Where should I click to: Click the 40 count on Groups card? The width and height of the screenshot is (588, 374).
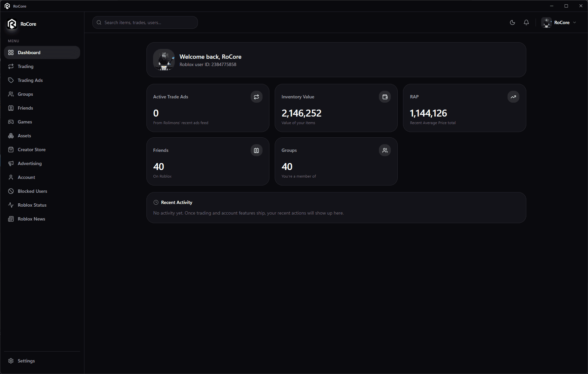(287, 167)
